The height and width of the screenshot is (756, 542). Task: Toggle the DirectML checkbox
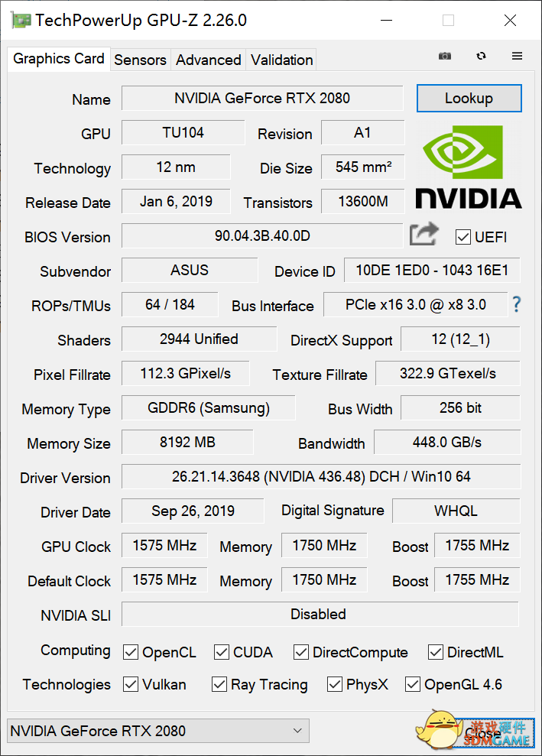pos(436,652)
